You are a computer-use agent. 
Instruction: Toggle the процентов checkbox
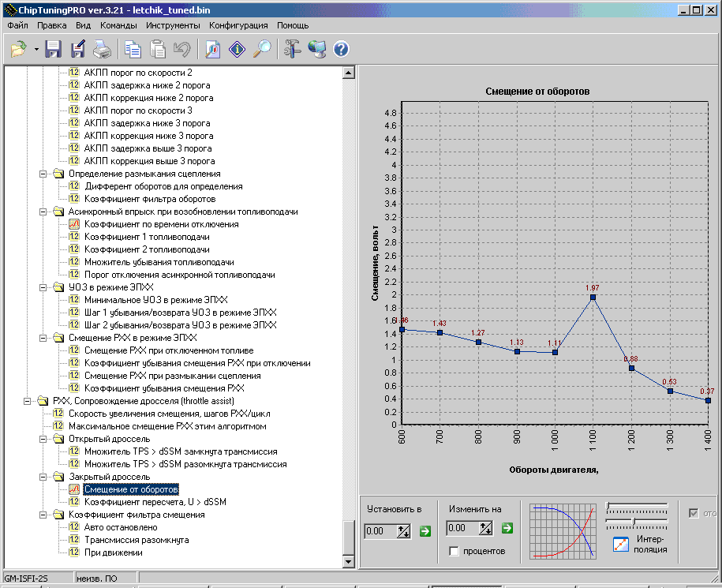pyautogui.click(x=454, y=551)
